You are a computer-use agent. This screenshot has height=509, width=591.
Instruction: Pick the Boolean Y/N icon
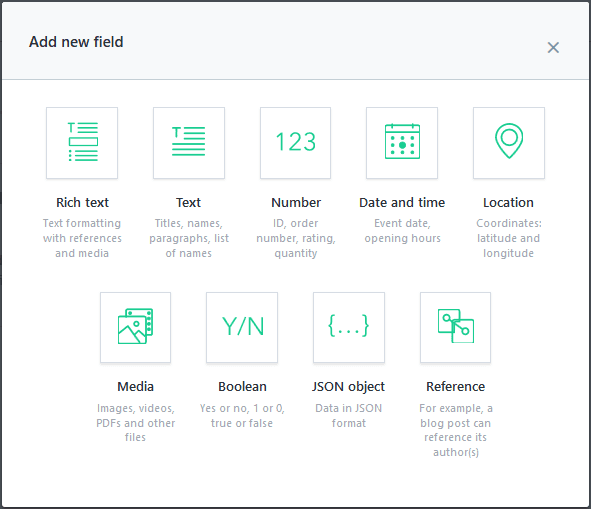242,327
